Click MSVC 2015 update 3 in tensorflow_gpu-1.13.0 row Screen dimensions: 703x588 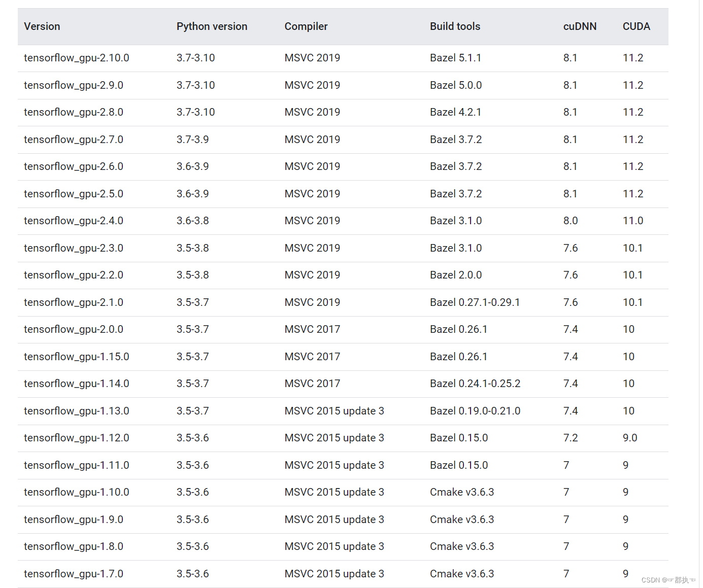click(334, 411)
